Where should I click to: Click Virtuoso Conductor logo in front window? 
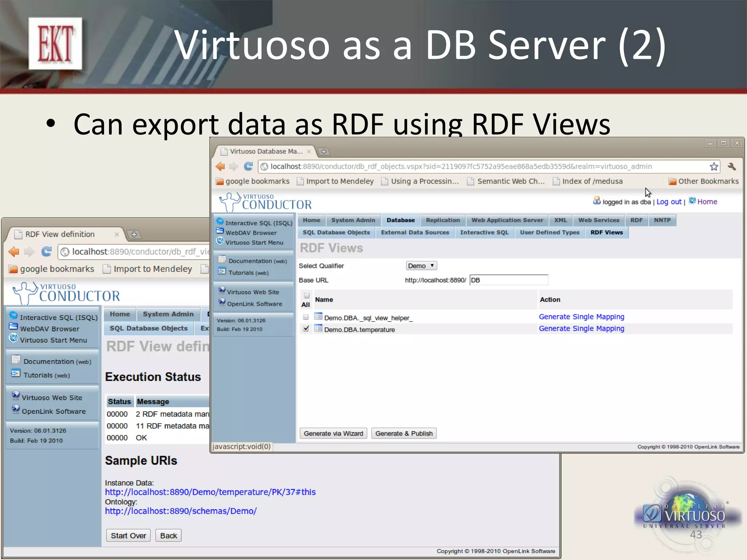click(x=265, y=202)
